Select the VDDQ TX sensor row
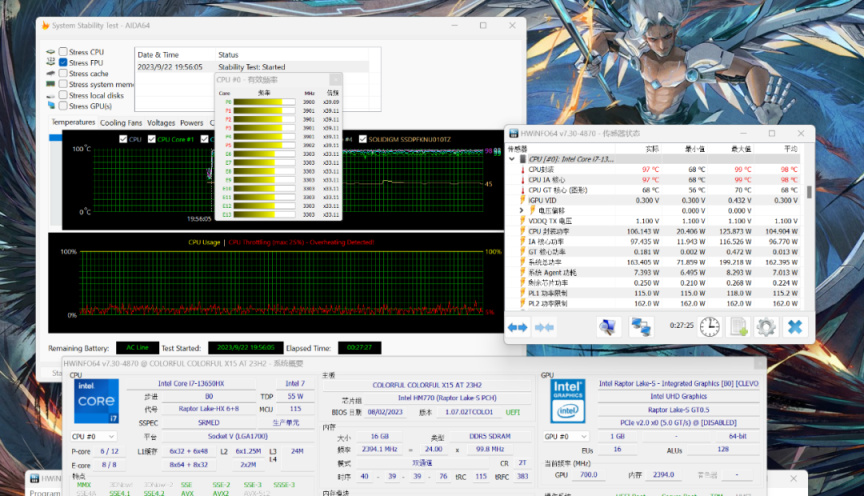The height and width of the screenshot is (496, 864). click(654, 221)
